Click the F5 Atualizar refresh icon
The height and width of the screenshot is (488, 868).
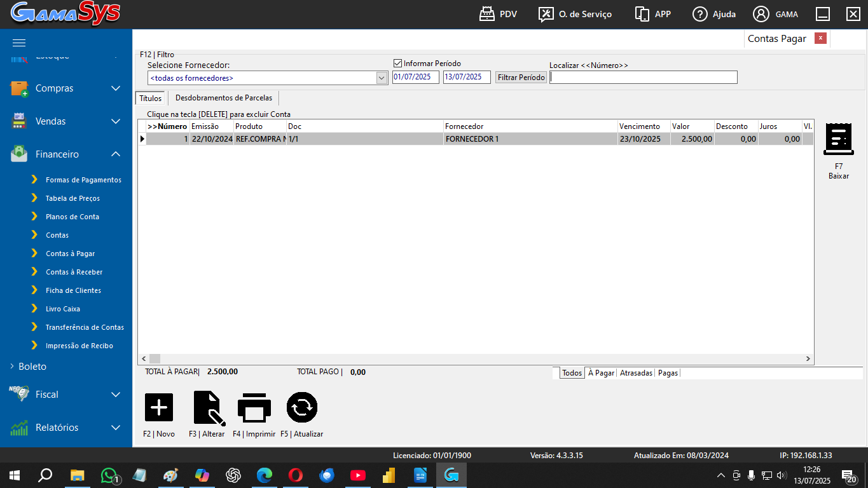(301, 407)
